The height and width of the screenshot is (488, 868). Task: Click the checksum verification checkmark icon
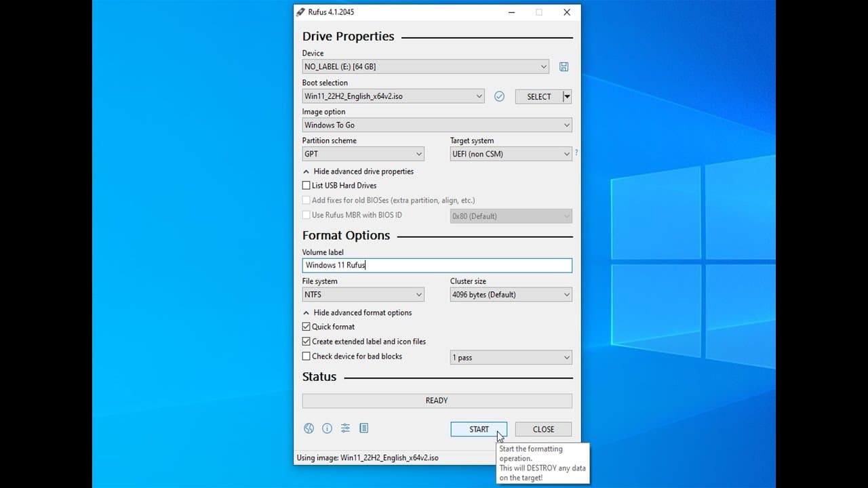pyautogui.click(x=499, y=96)
